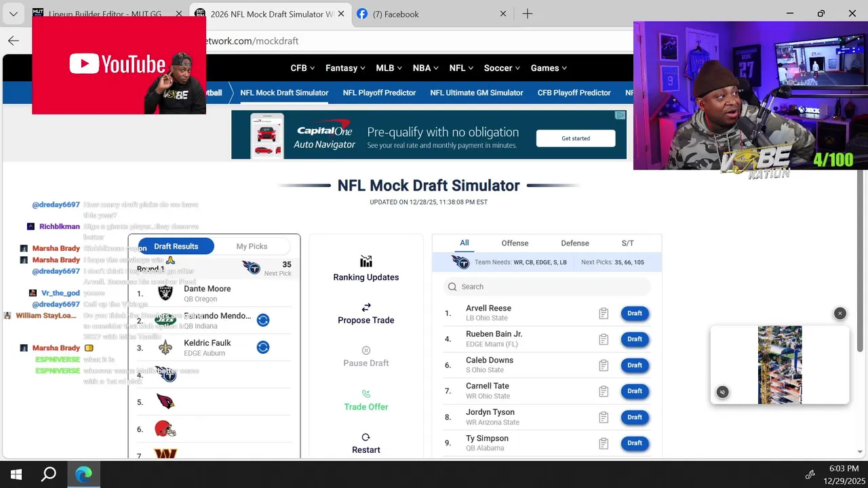Click the Cardinals logo at pick 5
Screen dimensions: 868x488
[165, 402]
